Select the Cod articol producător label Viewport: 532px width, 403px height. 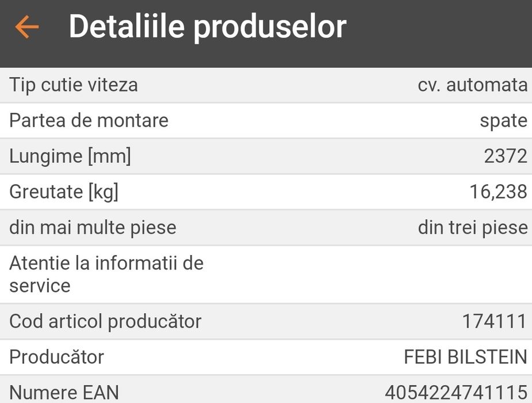click(x=105, y=321)
